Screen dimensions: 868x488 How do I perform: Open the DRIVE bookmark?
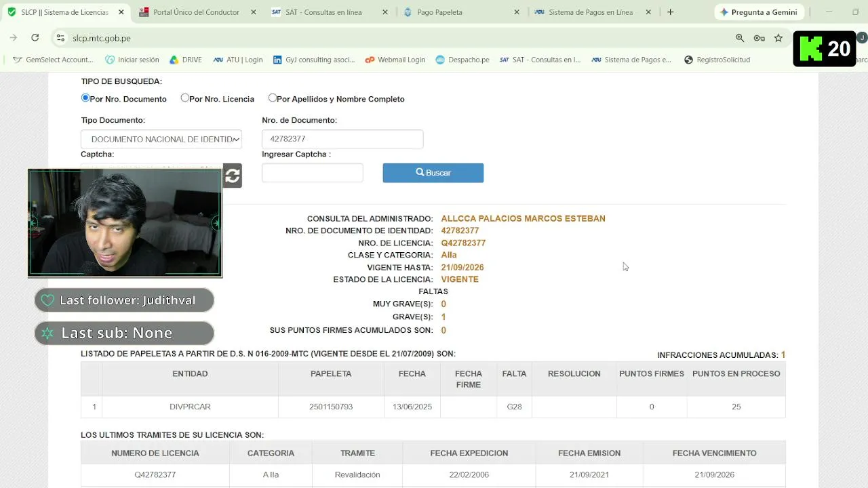click(185, 60)
